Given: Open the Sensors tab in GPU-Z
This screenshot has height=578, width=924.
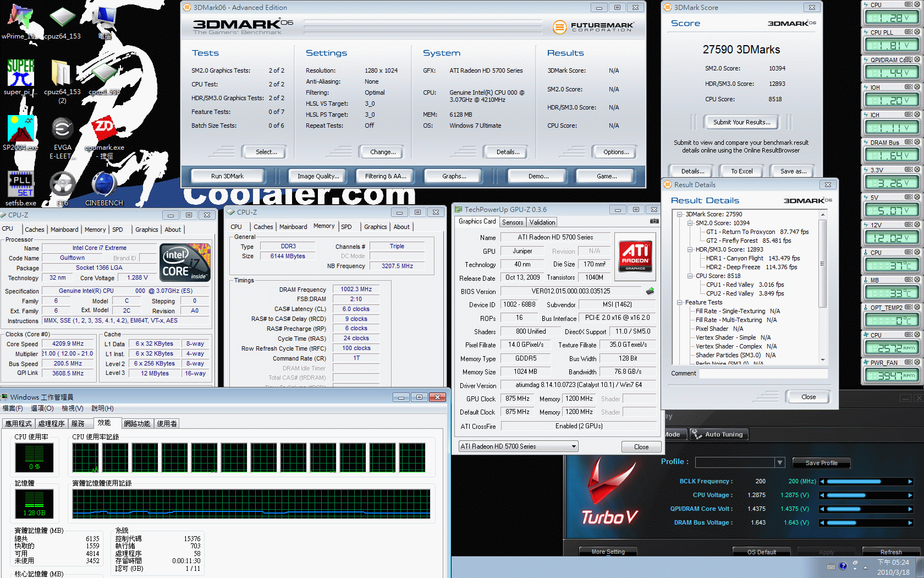Looking at the screenshot, I should (513, 222).
